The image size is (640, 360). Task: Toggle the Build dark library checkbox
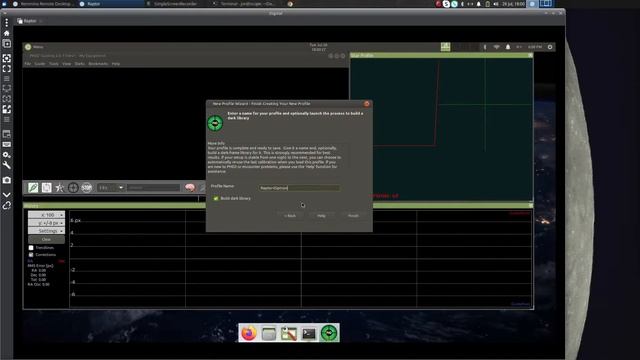(216, 198)
